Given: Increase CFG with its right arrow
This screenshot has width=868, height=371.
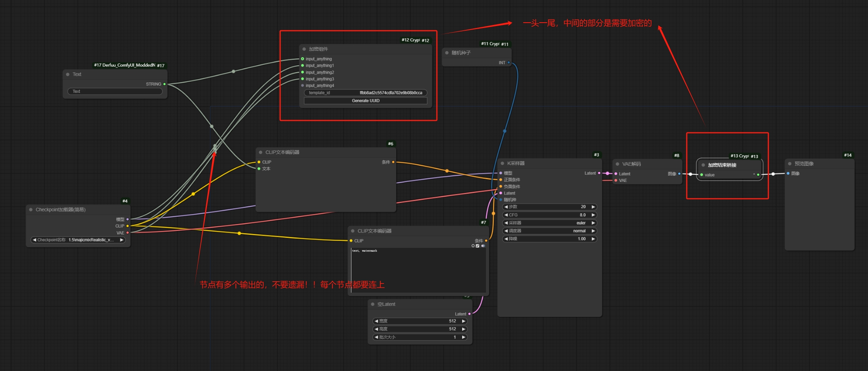Looking at the screenshot, I should point(593,215).
